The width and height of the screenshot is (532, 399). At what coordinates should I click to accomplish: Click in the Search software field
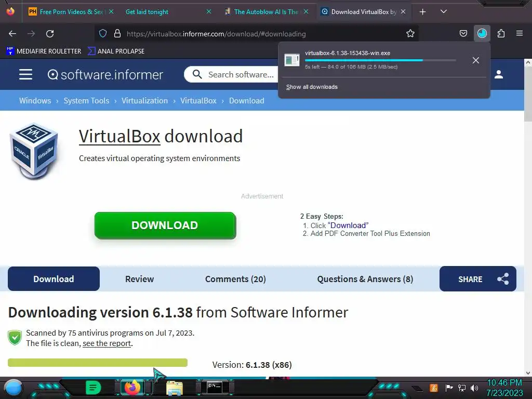(x=241, y=74)
